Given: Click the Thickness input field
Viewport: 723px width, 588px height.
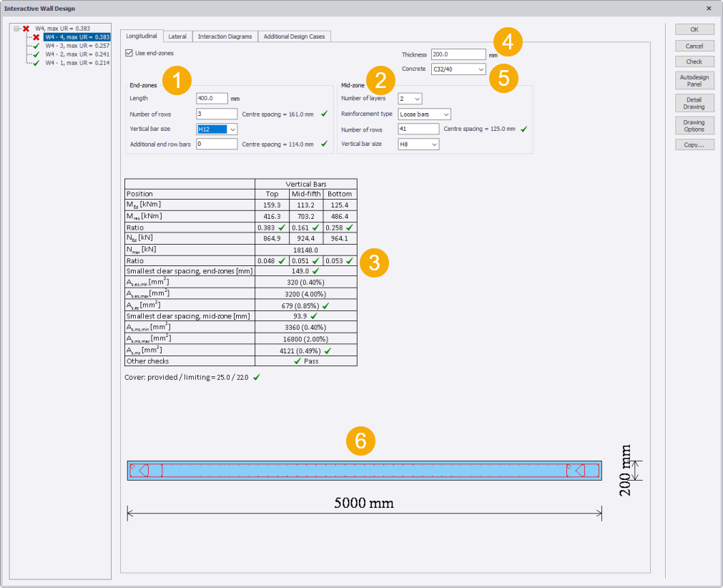Looking at the screenshot, I should coord(458,54).
